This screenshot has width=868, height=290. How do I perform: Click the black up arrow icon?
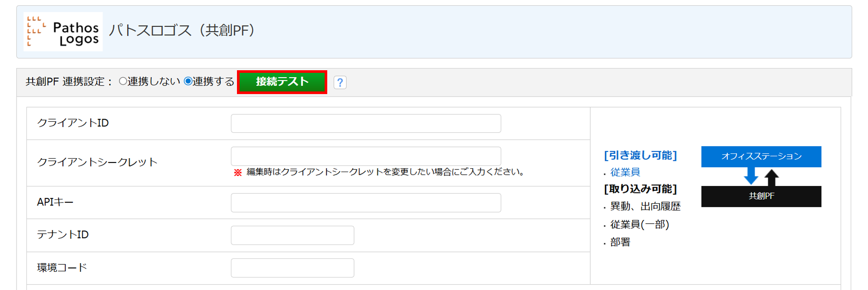[x=772, y=177]
